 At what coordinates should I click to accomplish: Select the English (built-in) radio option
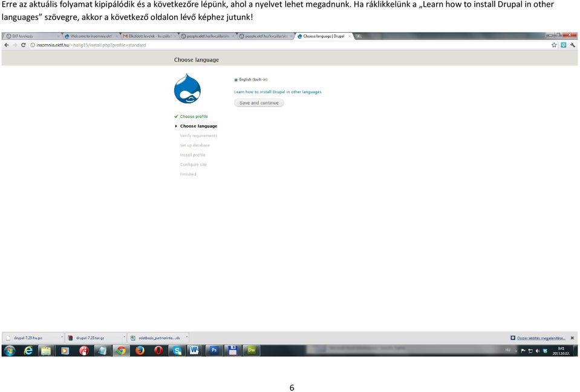[236, 80]
